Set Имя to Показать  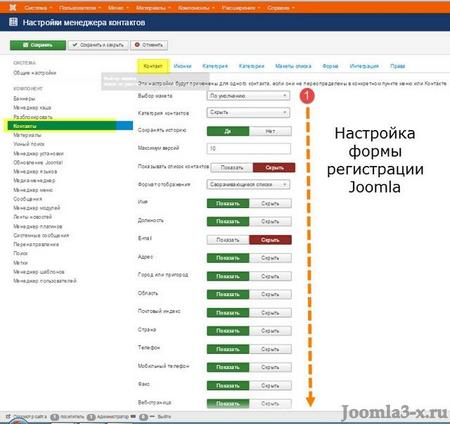[x=228, y=204]
